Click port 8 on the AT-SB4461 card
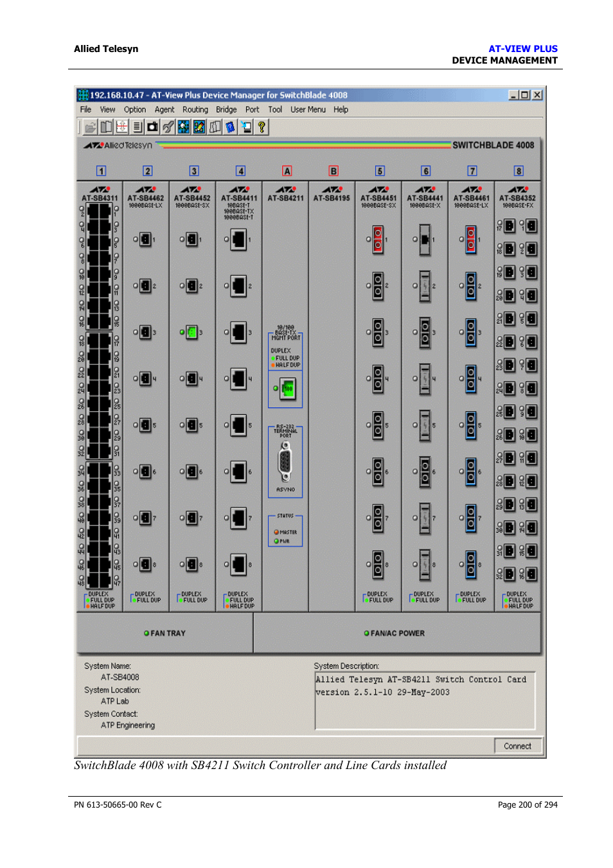Viewport: 613px width, 868px height. [471, 565]
